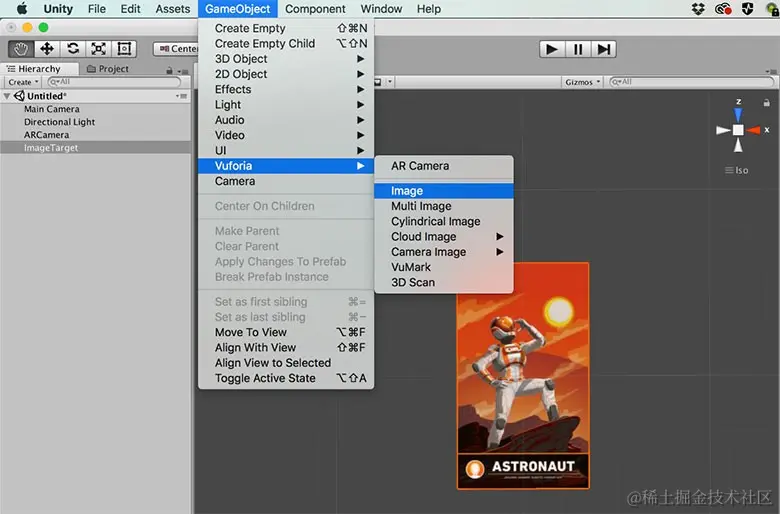Pause the game preview
Image resolution: width=780 pixels, height=514 pixels.
pyautogui.click(x=578, y=49)
